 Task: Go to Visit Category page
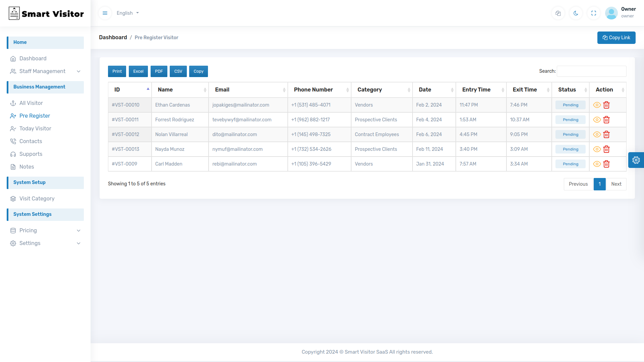pyautogui.click(x=37, y=198)
